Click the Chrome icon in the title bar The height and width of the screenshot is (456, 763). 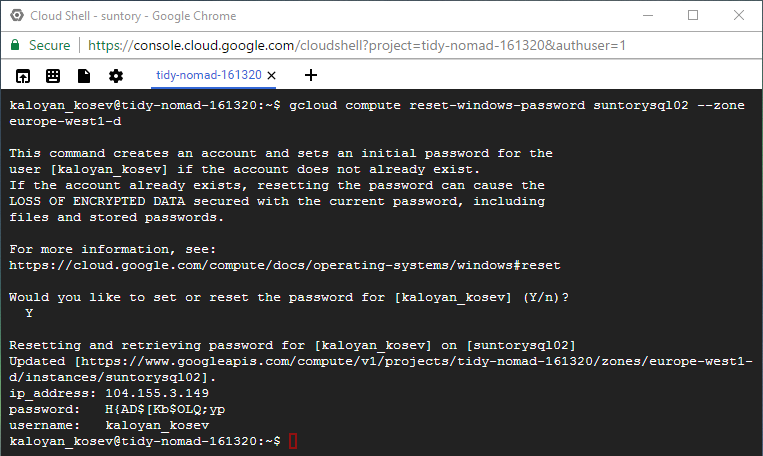click(x=15, y=15)
